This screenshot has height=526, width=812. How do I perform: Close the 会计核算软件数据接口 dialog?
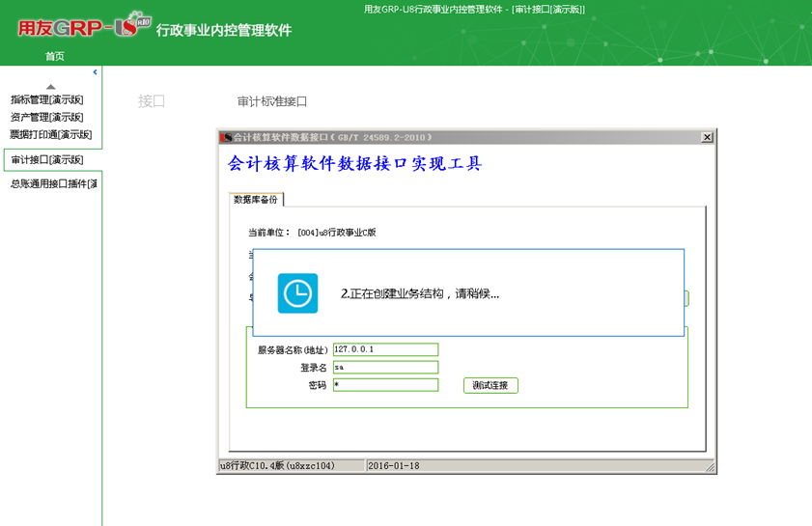(707, 137)
